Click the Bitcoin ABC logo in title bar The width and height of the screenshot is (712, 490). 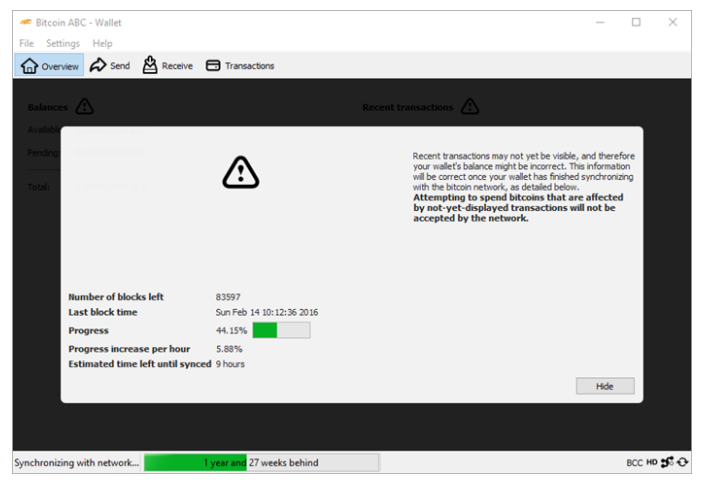[x=26, y=22]
